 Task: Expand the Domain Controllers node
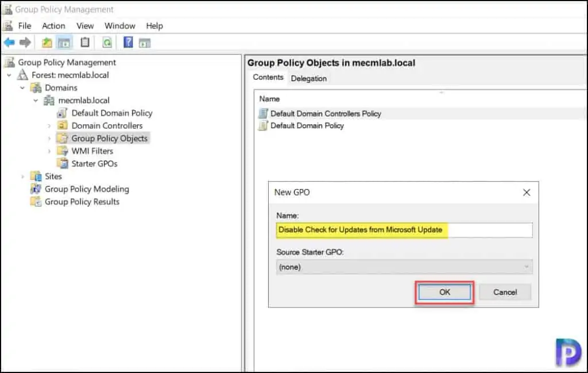pos(49,126)
